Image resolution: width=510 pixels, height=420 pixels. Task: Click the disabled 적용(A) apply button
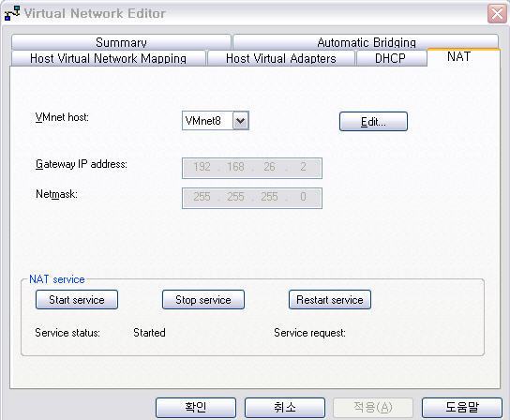[x=373, y=407]
